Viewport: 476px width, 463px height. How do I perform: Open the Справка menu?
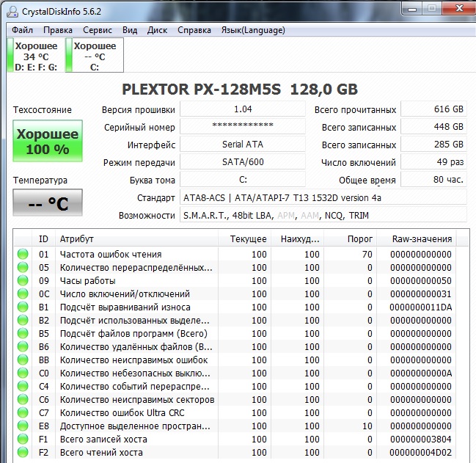194,30
